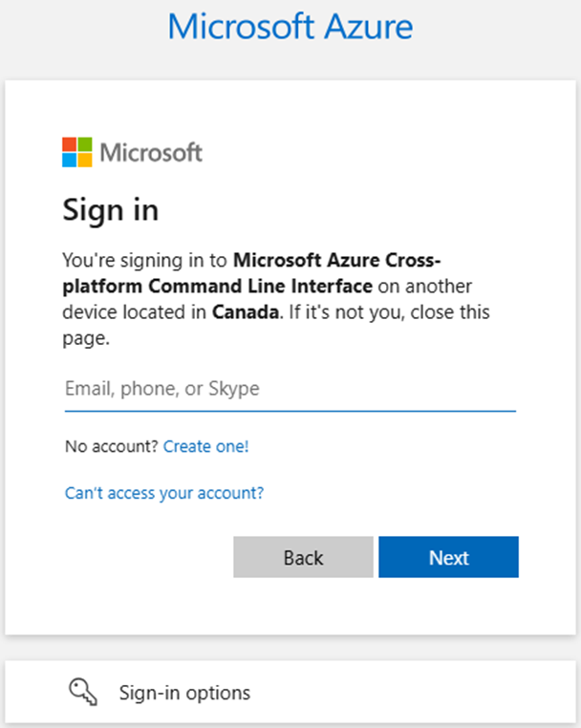Click the blue square in Microsoft logo
The height and width of the screenshot is (728, 581).
pos(70,160)
